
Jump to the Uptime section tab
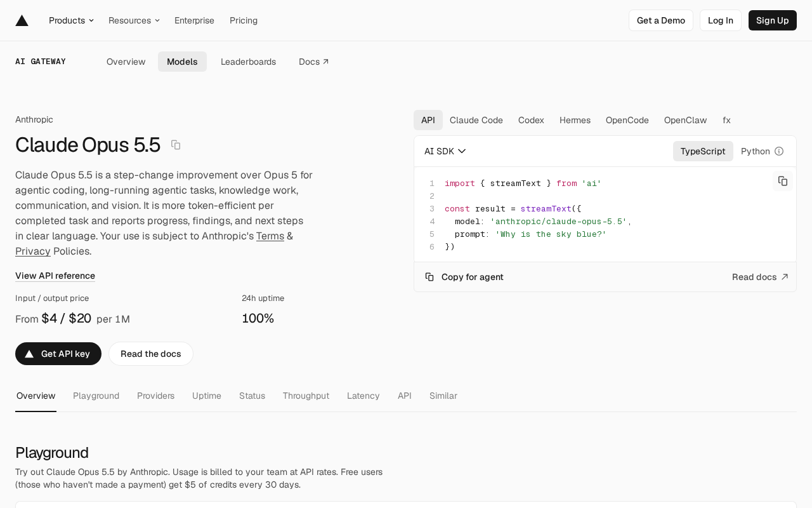pos(207,396)
